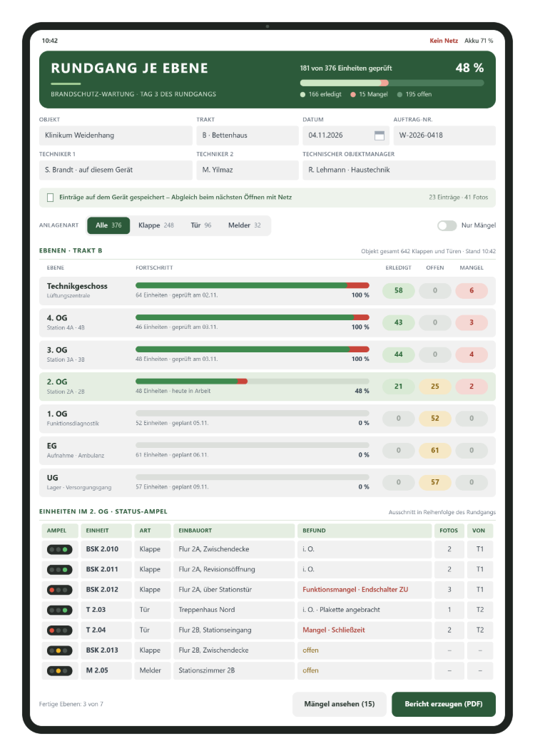The height and width of the screenshot is (756, 535).
Task: Click '166 erledigt' legend in header
Action: pyautogui.click(x=321, y=94)
